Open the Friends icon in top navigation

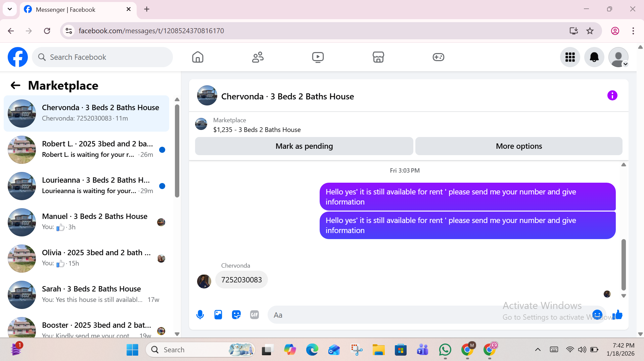coord(258,57)
